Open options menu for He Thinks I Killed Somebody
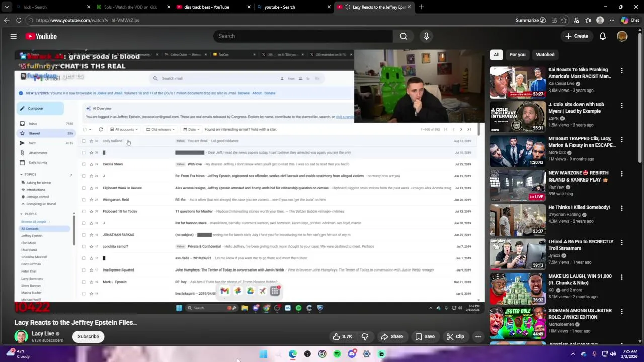 pos(622,208)
